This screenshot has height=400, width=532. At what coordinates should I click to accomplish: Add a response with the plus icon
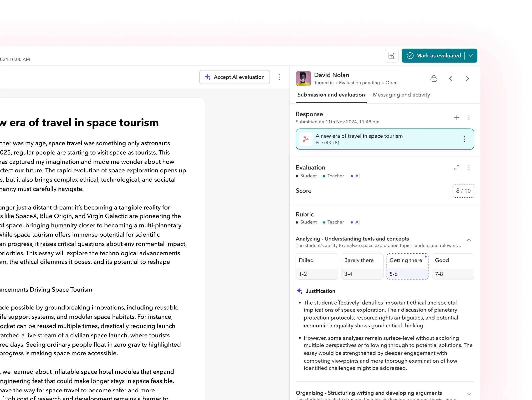click(456, 117)
